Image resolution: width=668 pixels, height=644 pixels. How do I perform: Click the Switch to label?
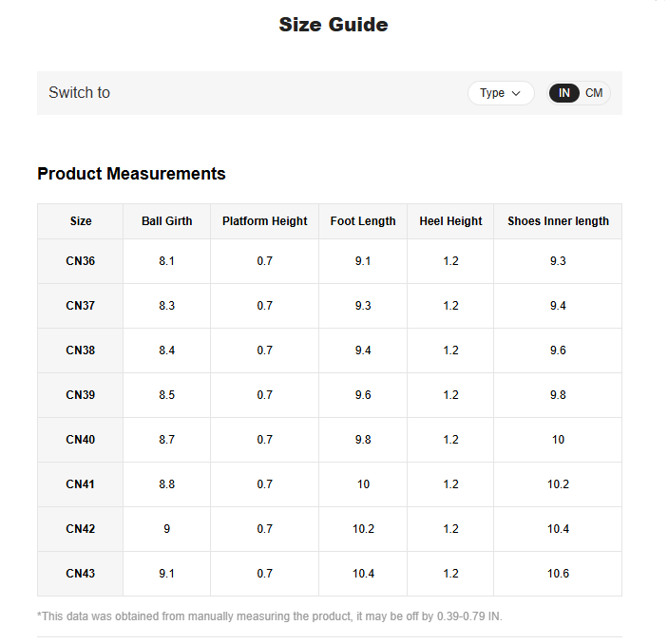79,93
